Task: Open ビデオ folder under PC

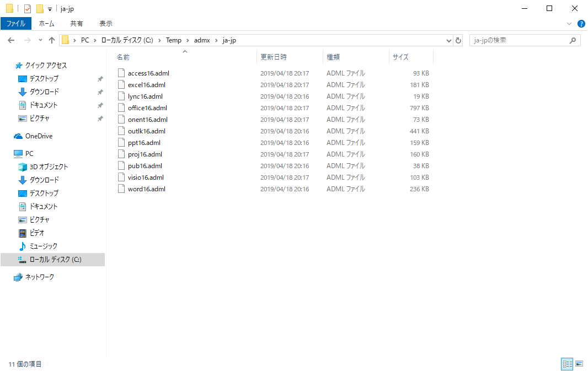Action: pyautogui.click(x=31, y=233)
